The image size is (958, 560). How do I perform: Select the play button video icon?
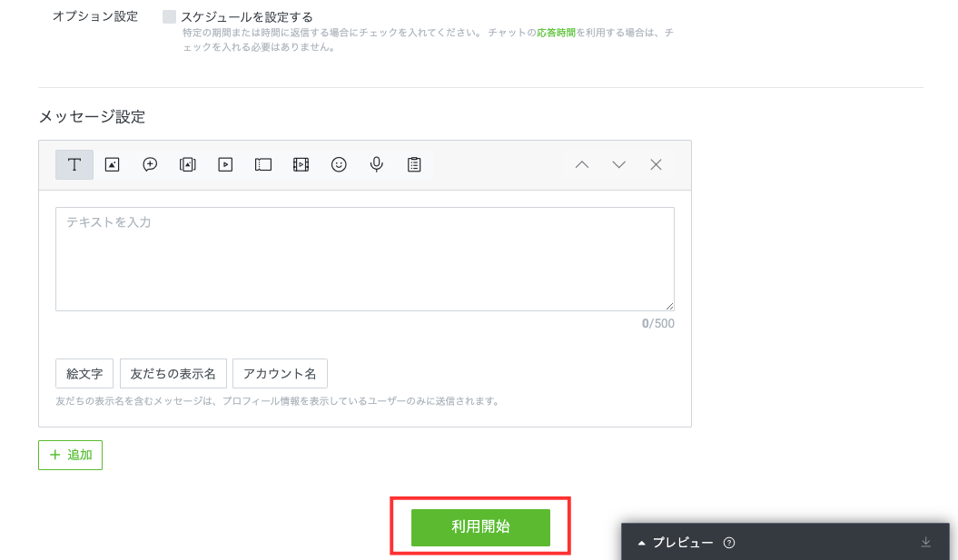[x=225, y=164]
